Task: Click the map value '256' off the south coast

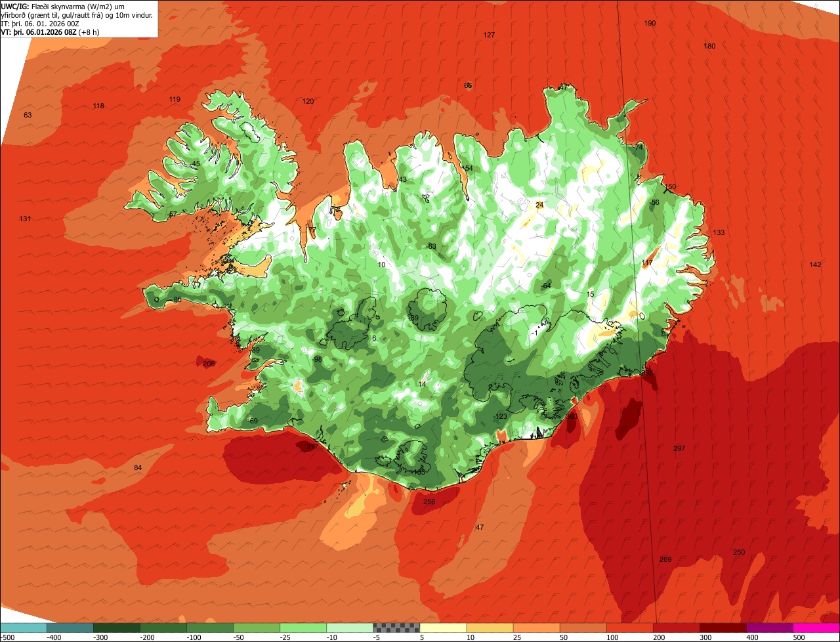Action: point(429,502)
